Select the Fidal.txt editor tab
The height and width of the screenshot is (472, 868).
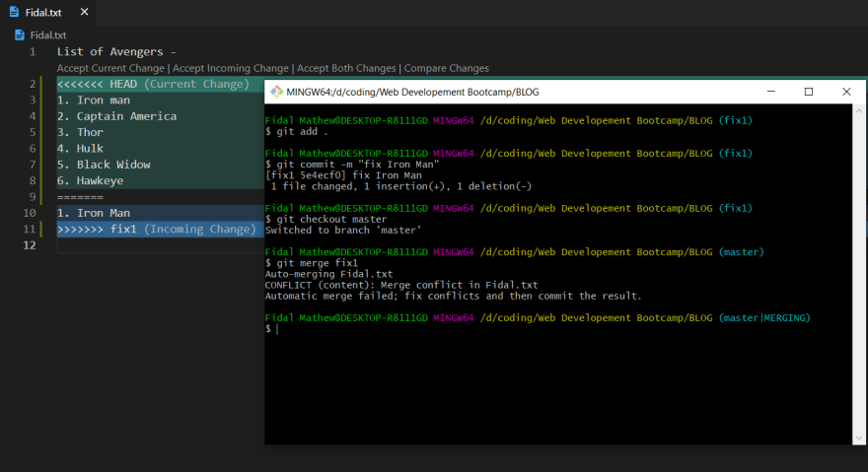click(48, 12)
